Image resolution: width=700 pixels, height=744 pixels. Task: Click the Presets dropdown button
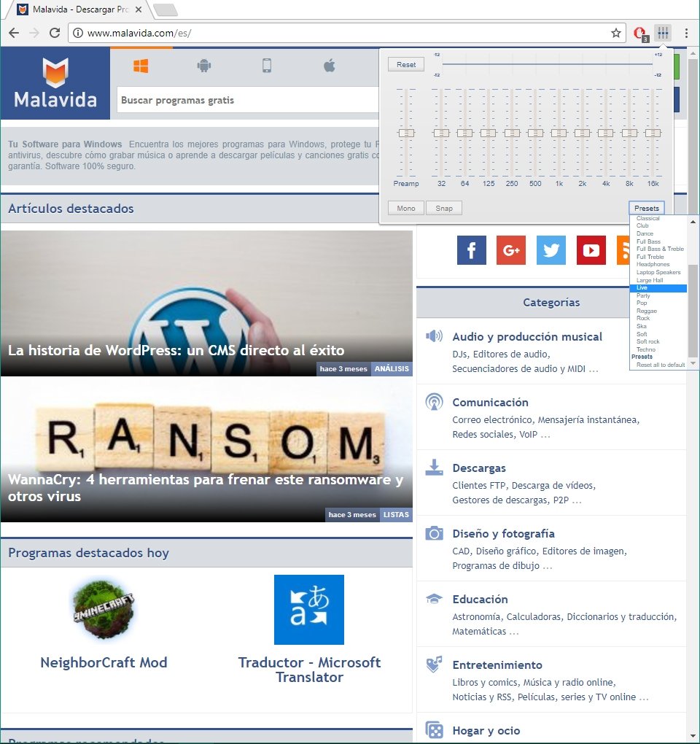(x=647, y=209)
